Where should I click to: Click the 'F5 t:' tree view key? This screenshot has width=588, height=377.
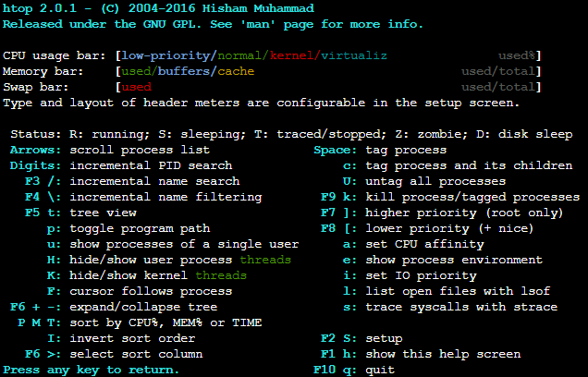[x=43, y=213]
